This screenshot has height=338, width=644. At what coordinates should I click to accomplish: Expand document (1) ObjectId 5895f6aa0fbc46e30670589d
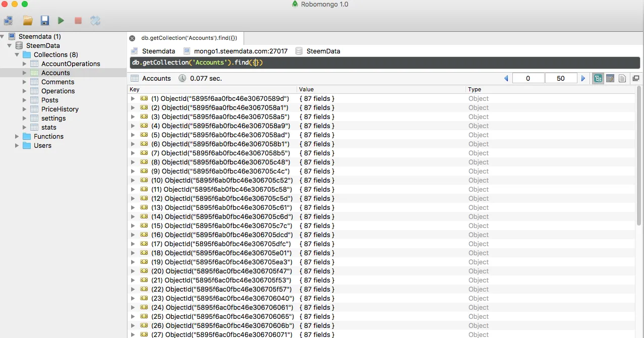coord(133,98)
